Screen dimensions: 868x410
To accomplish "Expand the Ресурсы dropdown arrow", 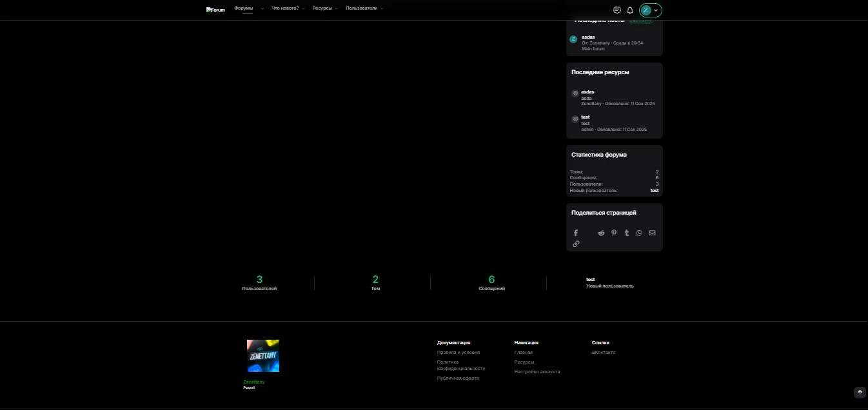I will click(x=337, y=9).
